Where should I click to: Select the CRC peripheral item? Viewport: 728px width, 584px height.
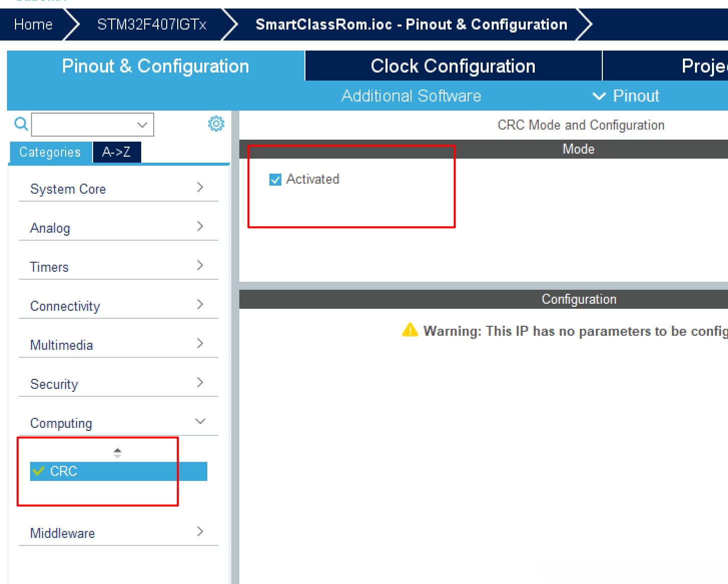click(119, 471)
